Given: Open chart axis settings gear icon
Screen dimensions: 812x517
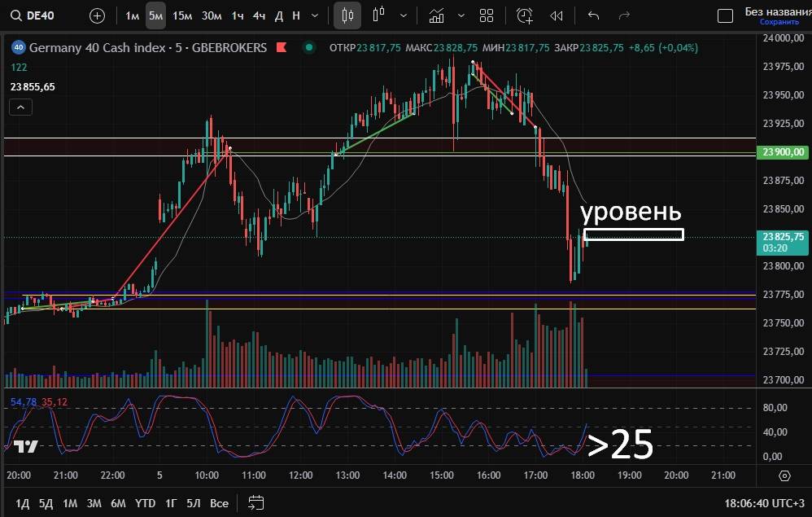Looking at the screenshot, I should coord(784,475).
